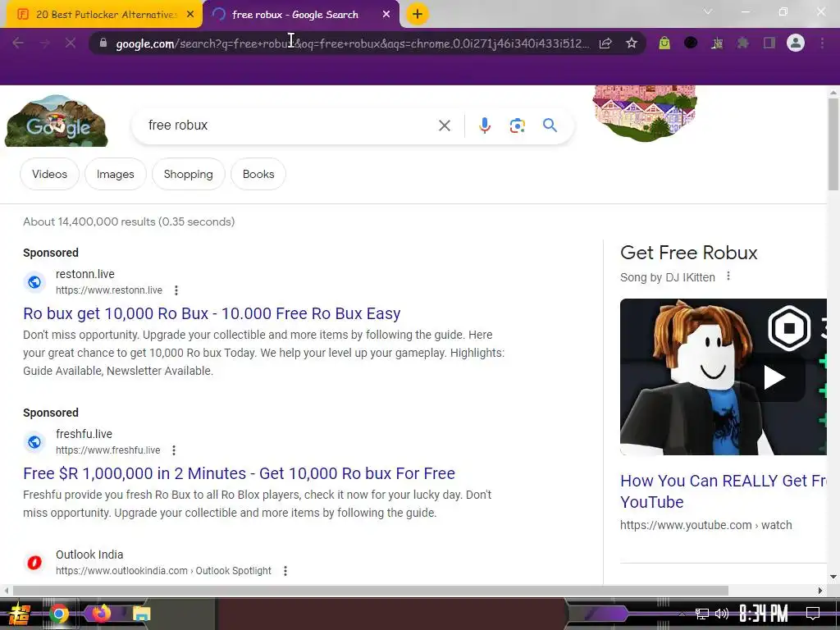The image size is (840, 630).
Task: Click the freshfu.live globe favicon
Action: click(x=34, y=442)
